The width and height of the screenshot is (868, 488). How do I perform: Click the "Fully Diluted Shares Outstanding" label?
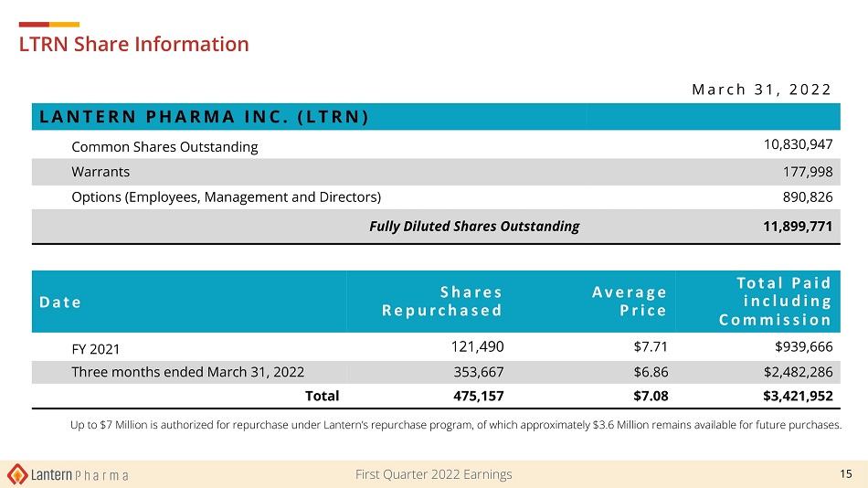473,227
